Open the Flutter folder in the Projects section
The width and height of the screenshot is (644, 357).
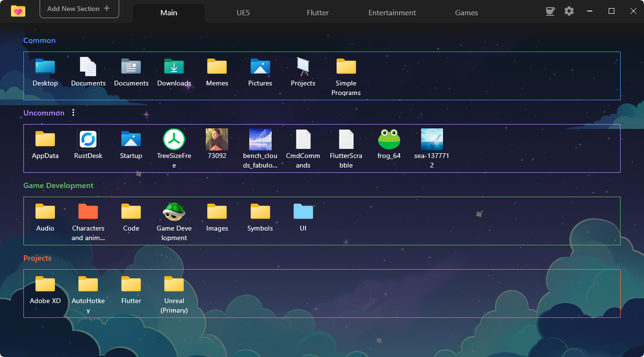[131, 291]
